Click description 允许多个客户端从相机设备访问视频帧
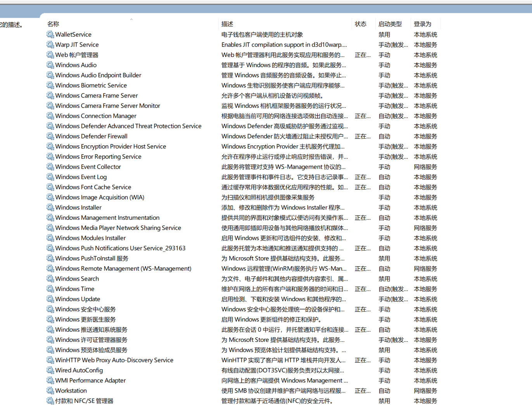 click(x=273, y=96)
